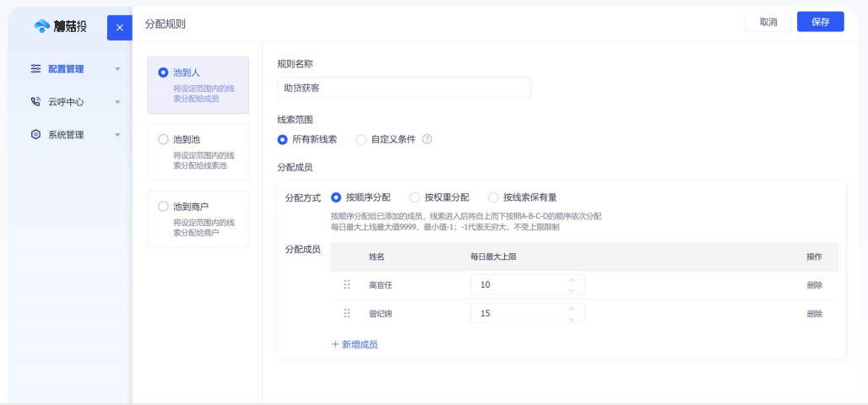This screenshot has height=405, width=868.
Task: Select 按线索保有量 allocation method
Action: click(494, 197)
